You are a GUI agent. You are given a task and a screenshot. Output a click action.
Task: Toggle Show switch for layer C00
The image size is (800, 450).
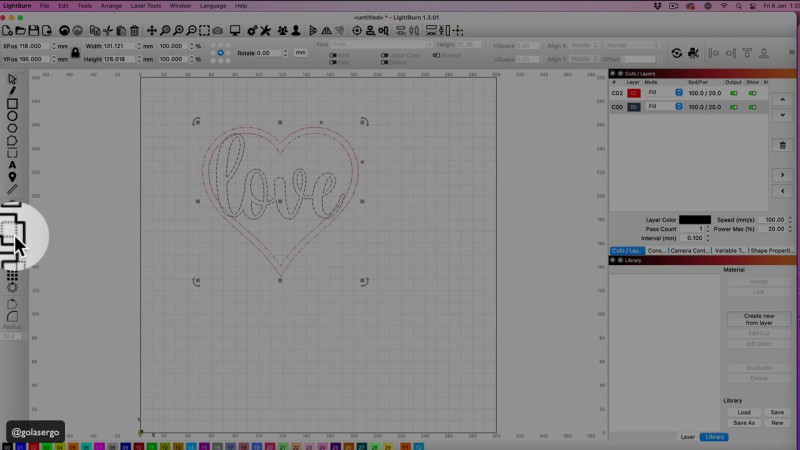pos(753,106)
